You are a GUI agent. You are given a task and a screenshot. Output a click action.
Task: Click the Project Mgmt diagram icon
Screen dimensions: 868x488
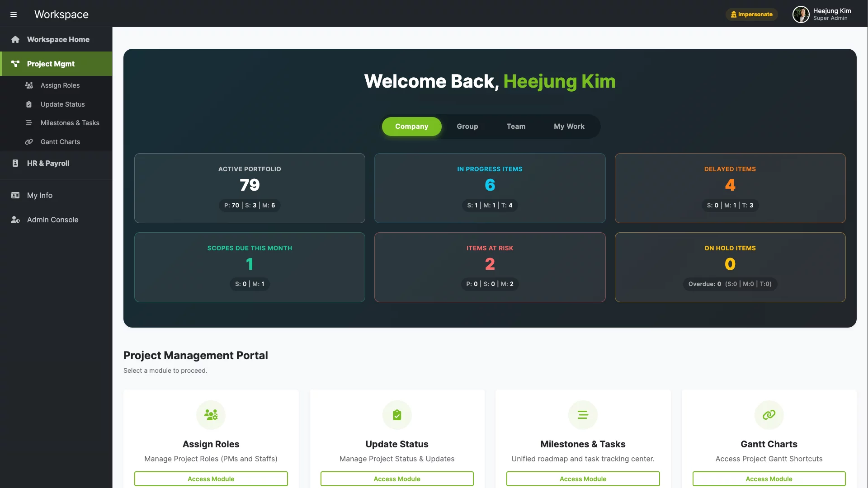(x=15, y=64)
